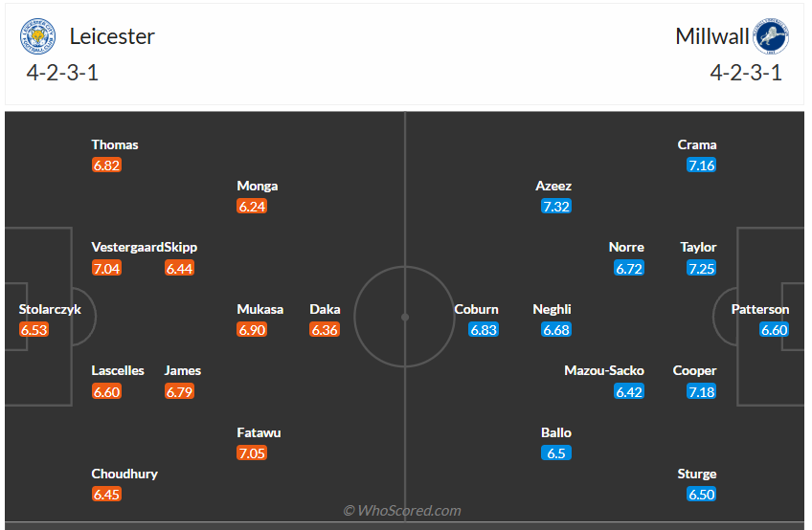Click the Leicester club crest icon
This screenshot has height=530, width=812.
tap(37, 38)
